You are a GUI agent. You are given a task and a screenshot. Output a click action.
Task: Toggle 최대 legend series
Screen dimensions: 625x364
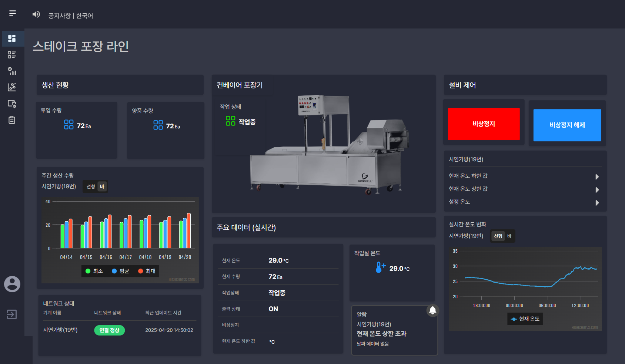tap(147, 271)
